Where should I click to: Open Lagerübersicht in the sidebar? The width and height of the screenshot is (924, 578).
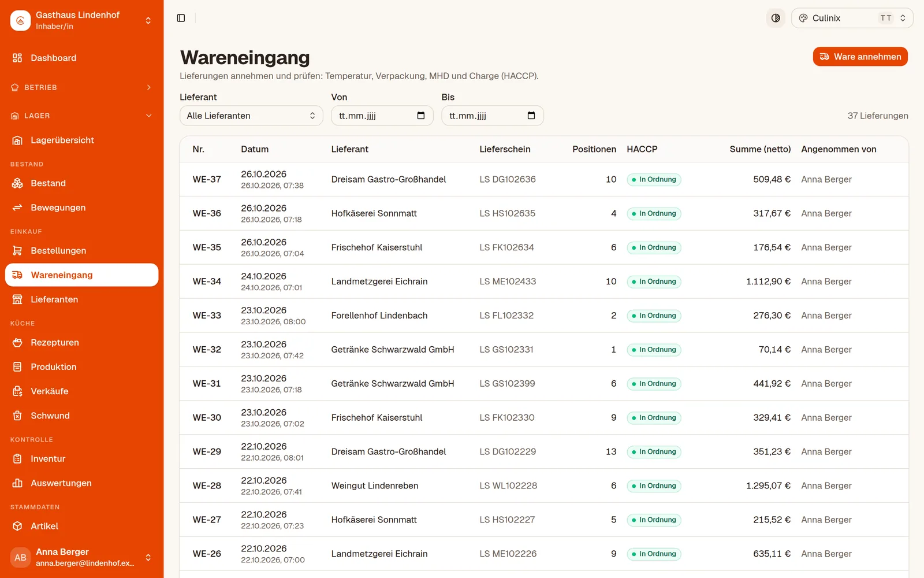[81, 140]
